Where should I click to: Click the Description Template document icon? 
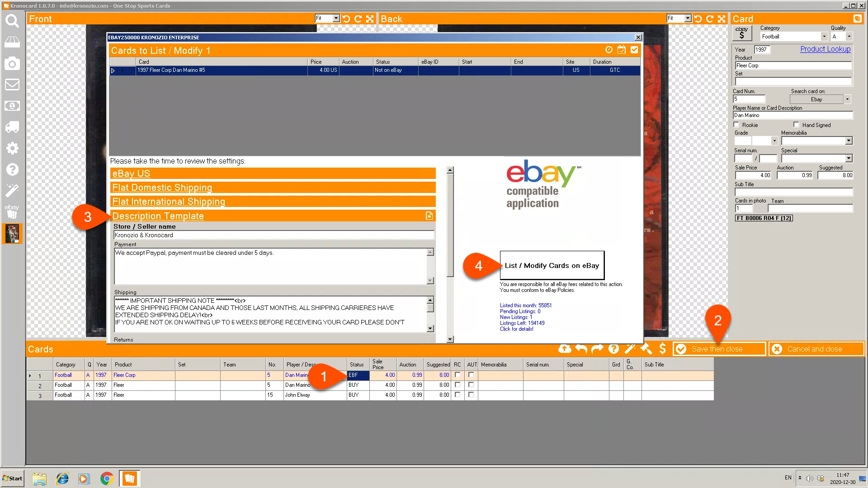pyautogui.click(x=429, y=216)
